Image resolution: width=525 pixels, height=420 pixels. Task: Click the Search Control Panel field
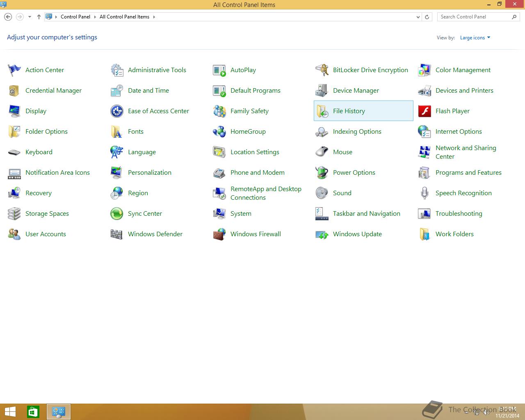pyautogui.click(x=478, y=17)
